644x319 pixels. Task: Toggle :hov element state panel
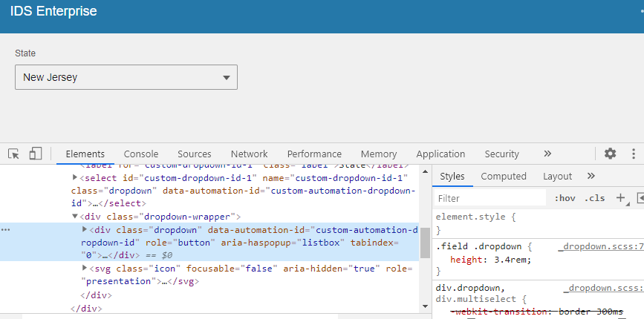click(565, 199)
